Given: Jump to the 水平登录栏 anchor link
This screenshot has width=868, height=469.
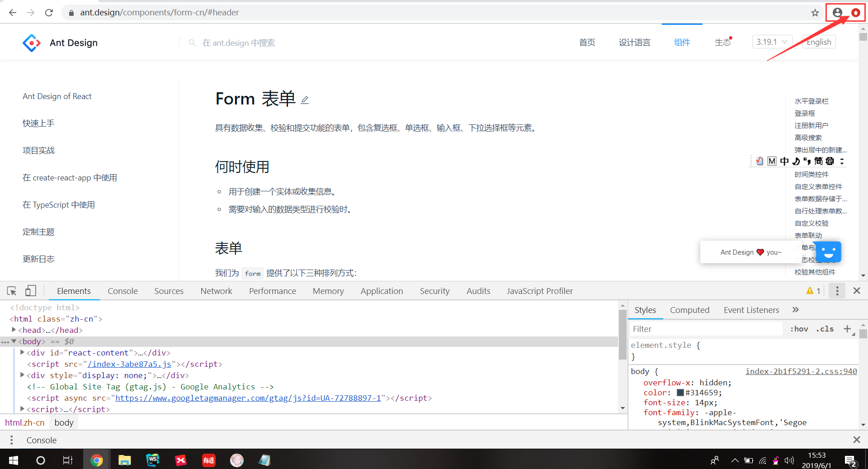Looking at the screenshot, I should coord(811,101).
